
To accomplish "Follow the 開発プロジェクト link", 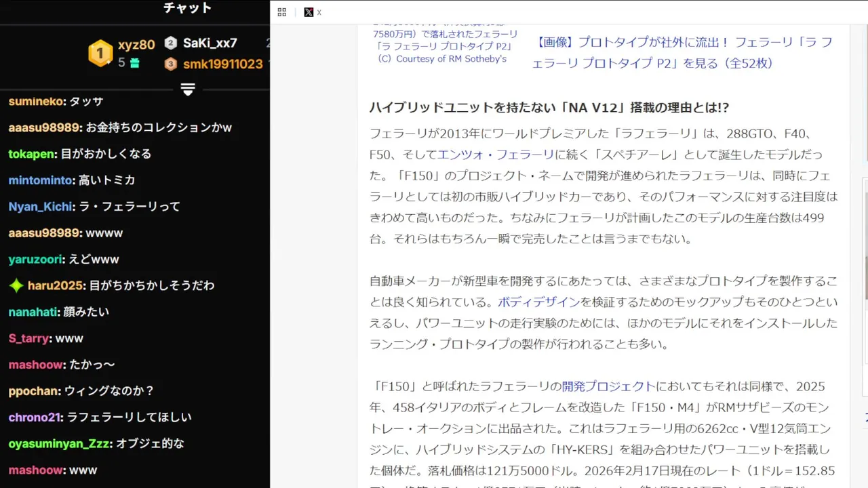I will 608,387.
